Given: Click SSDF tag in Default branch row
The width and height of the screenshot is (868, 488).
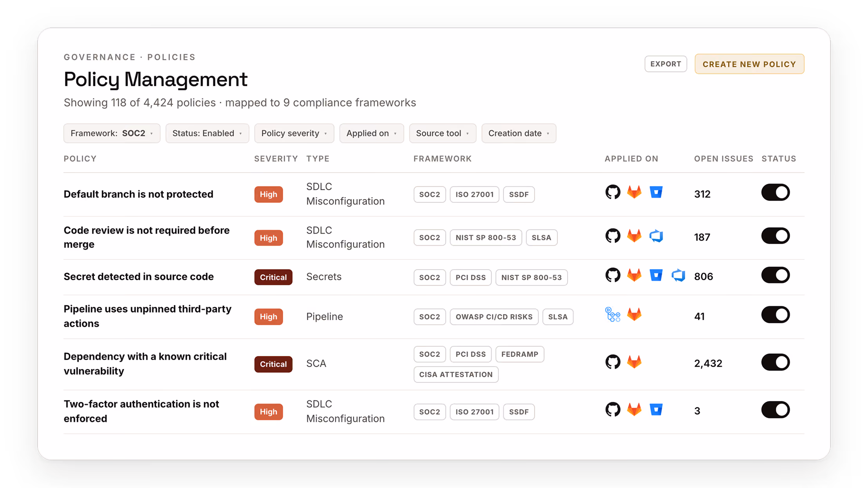Looking at the screenshot, I should 519,194.
